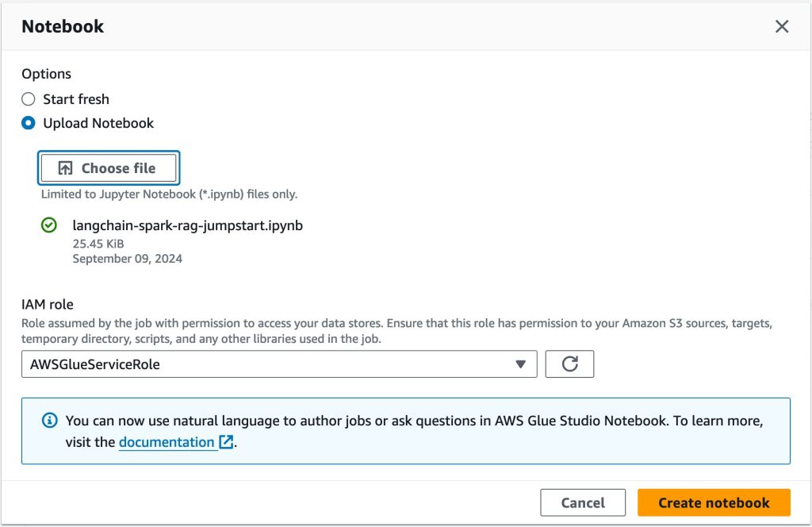The height and width of the screenshot is (527, 812).
Task: Click the Create notebook button
Action: (714, 502)
